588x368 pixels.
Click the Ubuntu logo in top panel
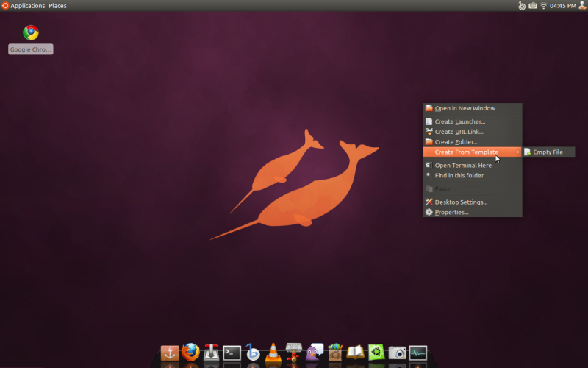click(4, 5)
